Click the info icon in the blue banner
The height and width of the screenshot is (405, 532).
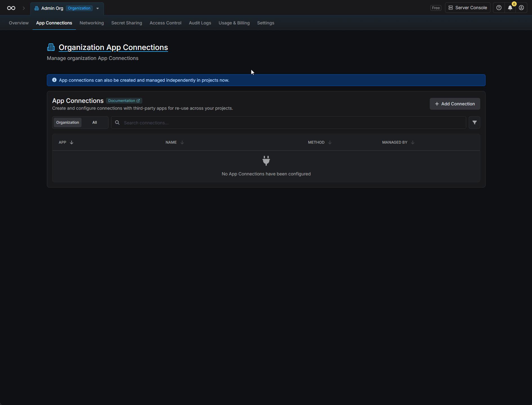(x=54, y=80)
